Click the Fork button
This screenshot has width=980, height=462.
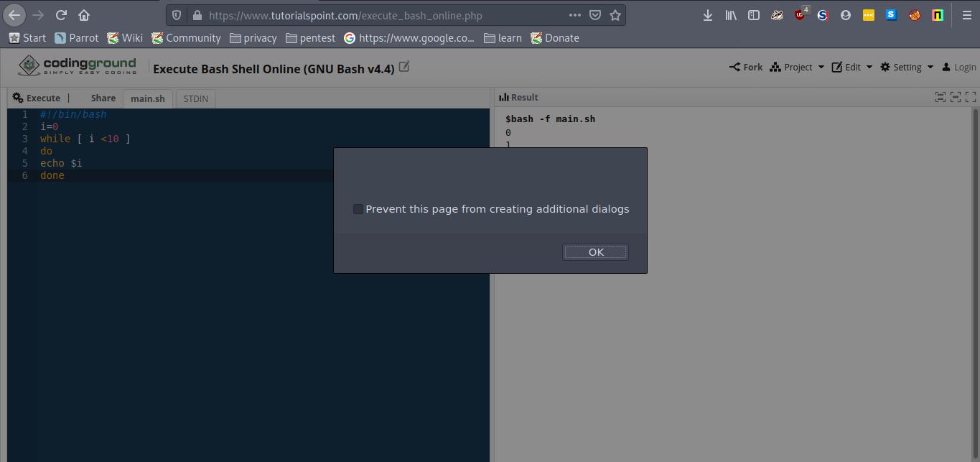click(x=746, y=67)
